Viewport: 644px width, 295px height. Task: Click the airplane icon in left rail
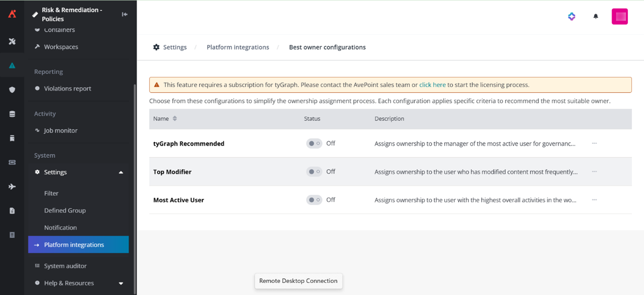pyautogui.click(x=12, y=186)
